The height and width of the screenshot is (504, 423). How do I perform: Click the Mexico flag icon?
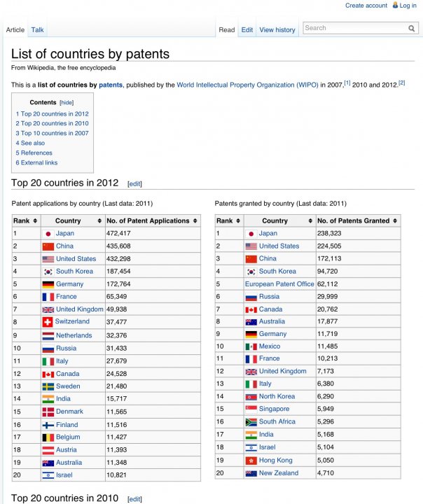click(251, 346)
